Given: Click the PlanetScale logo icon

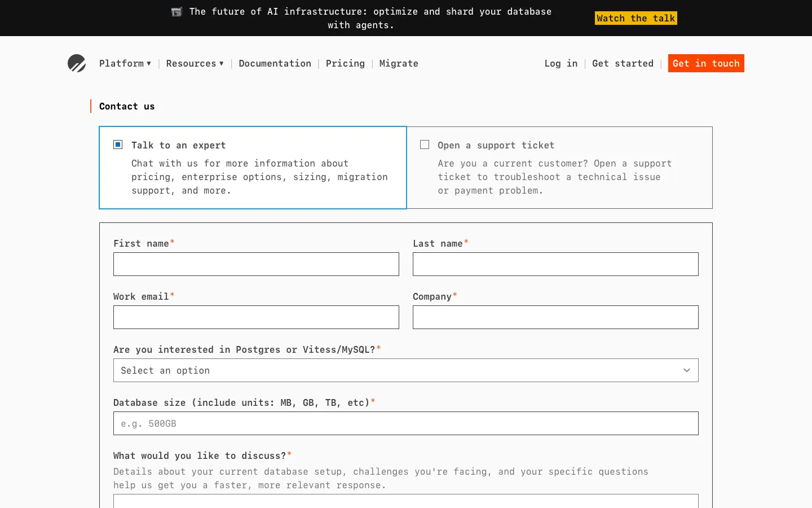Looking at the screenshot, I should point(77,63).
